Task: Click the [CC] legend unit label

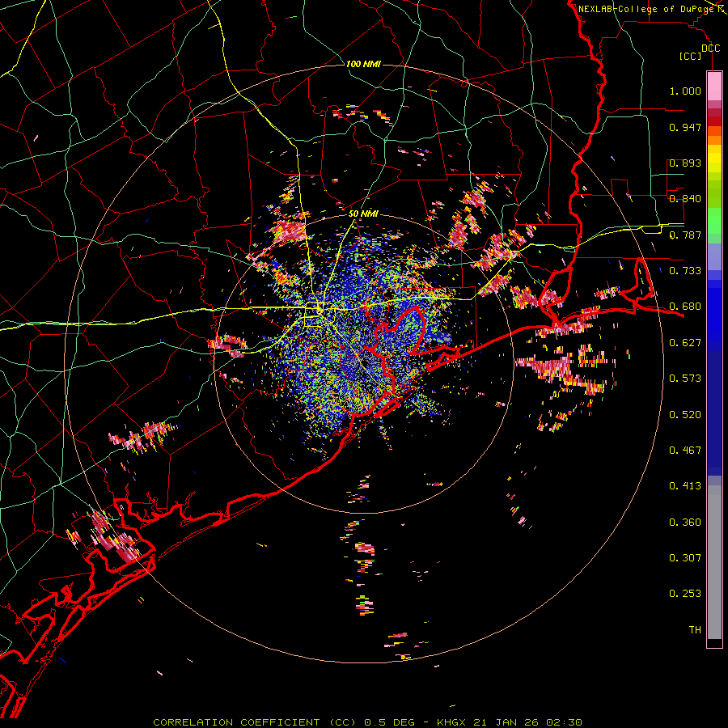Action: point(691,56)
